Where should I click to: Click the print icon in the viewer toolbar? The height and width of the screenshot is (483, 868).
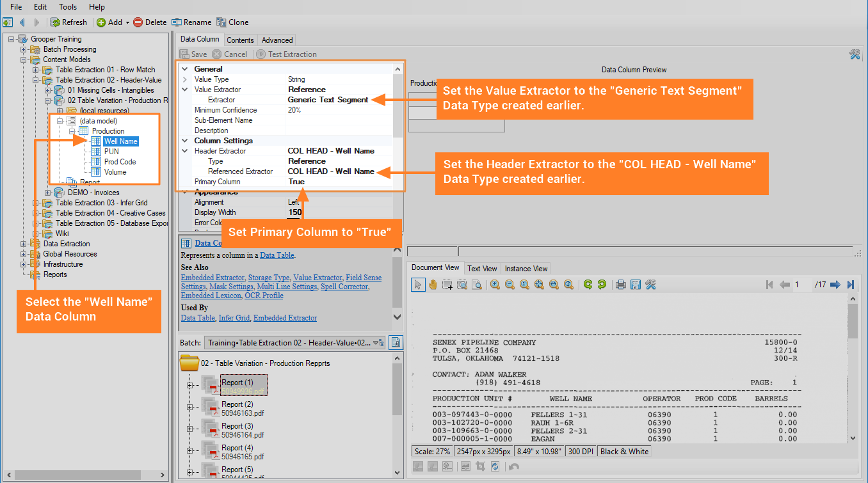(x=620, y=285)
